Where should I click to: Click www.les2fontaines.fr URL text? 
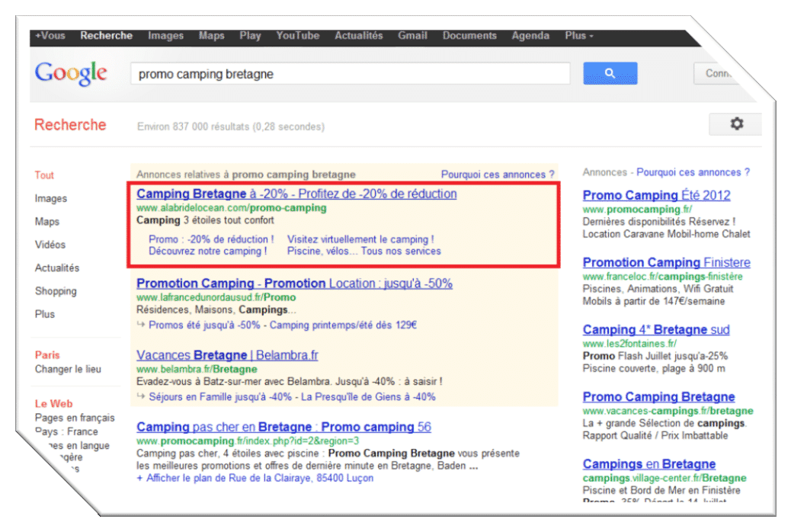[x=629, y=344]
